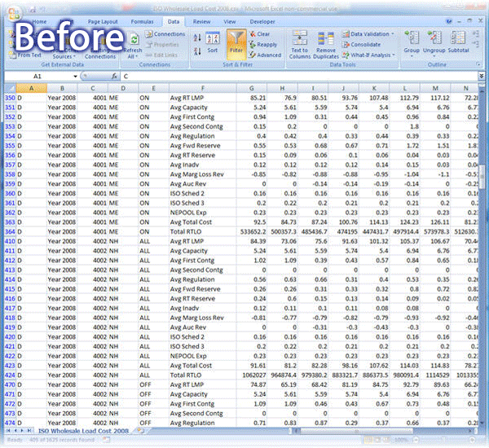Image resolution: width=489 pixels, height=448 pixels.
Task: Select row 410 header
Action: pos(10,241)
